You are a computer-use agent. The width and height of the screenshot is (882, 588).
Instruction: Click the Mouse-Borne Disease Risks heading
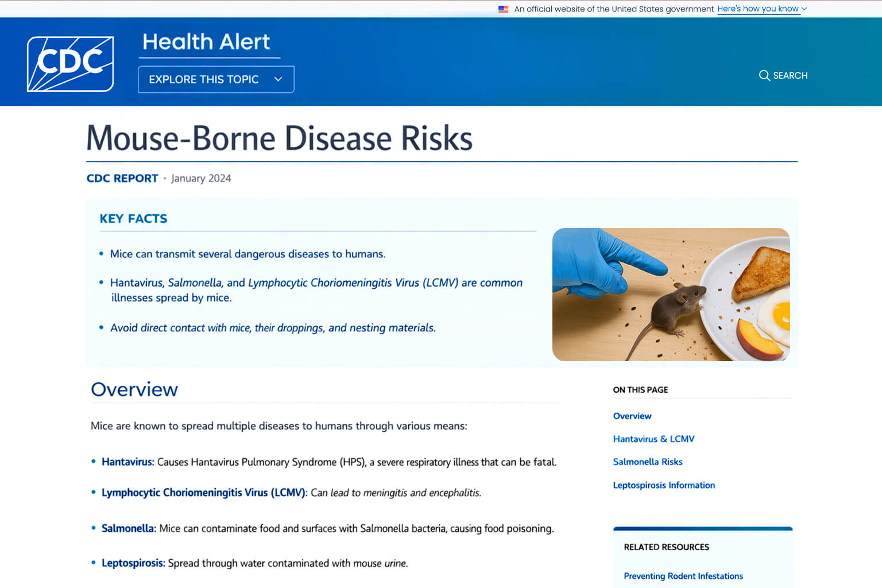(279, 138)
